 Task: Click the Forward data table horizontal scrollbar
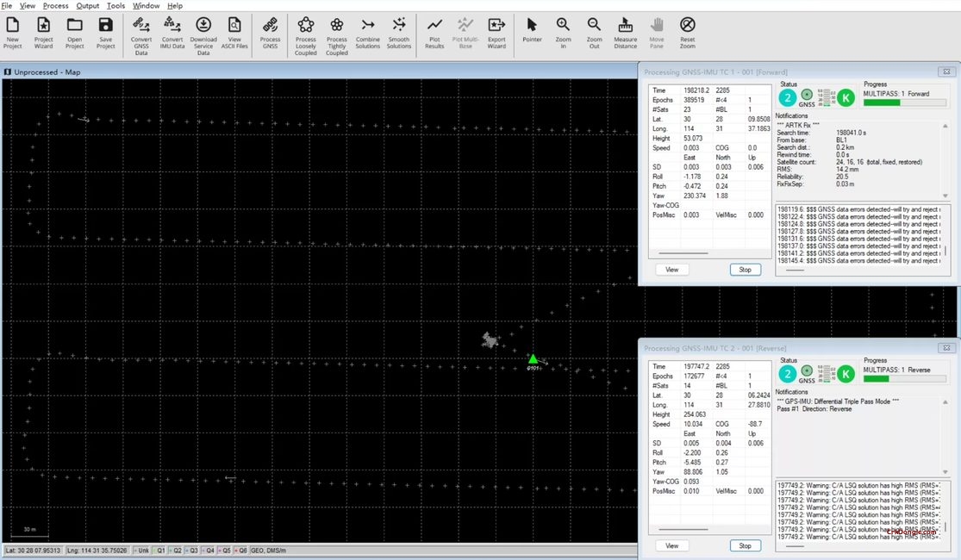coord(683,253)
